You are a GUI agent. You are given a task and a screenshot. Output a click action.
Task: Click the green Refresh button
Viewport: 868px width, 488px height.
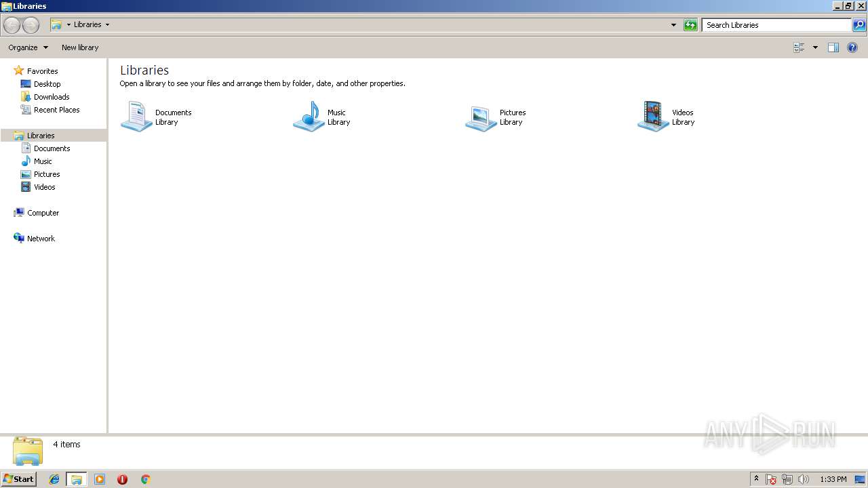[x=690, y=25]
